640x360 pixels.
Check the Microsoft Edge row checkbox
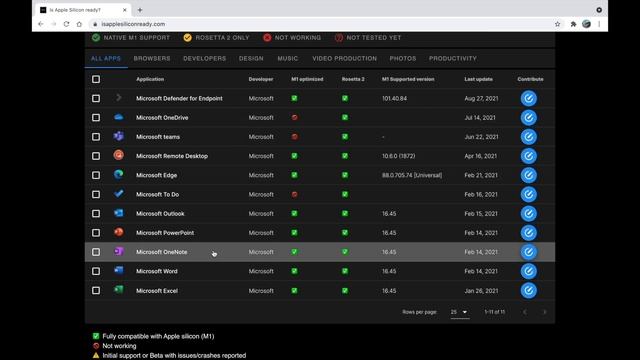tap(96, 175)
